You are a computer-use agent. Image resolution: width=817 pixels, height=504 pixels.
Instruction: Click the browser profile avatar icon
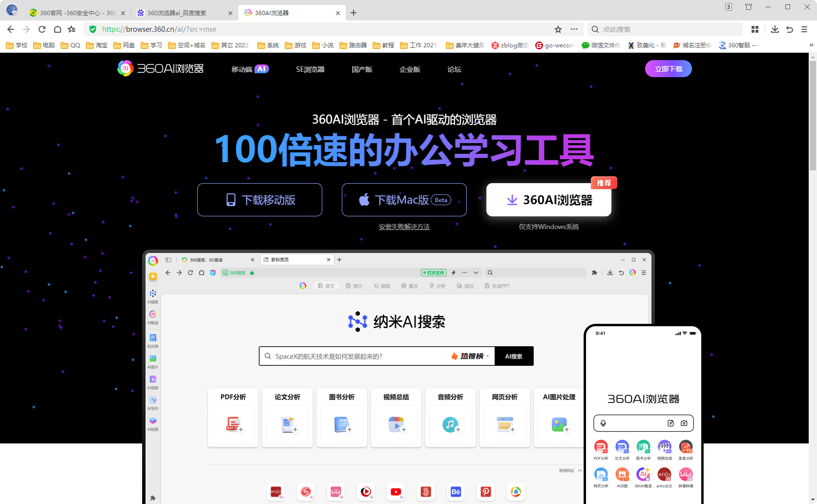(x=12, y=10)
